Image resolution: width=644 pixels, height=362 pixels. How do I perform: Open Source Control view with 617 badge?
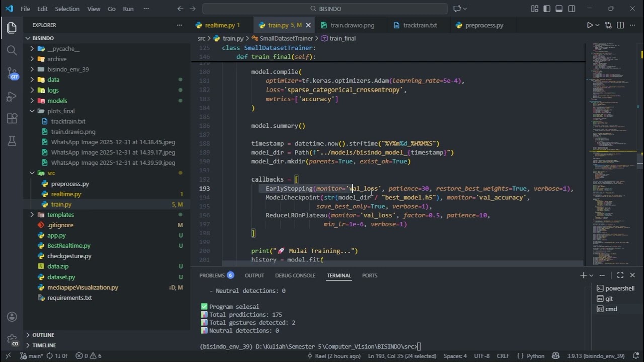tap(12, 73)
